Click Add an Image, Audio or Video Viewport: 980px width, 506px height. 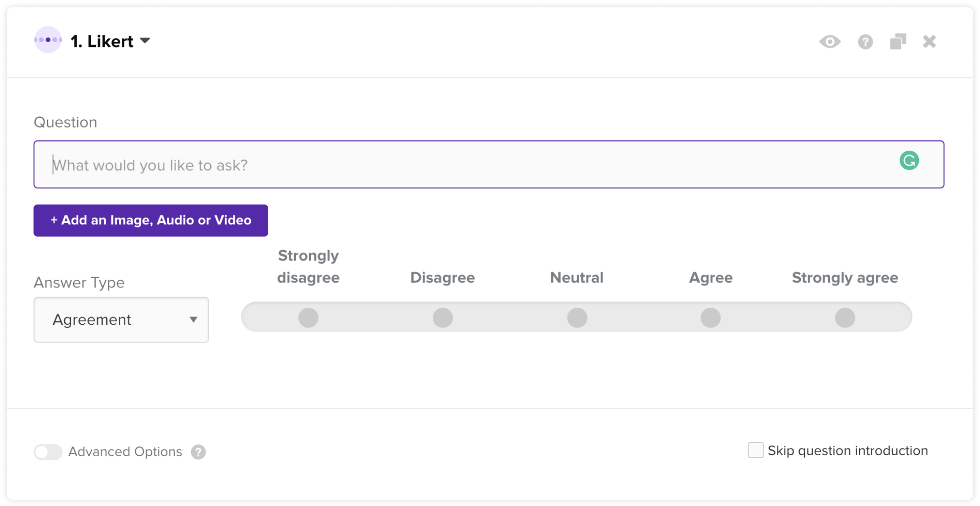click(x=150, y=221)
